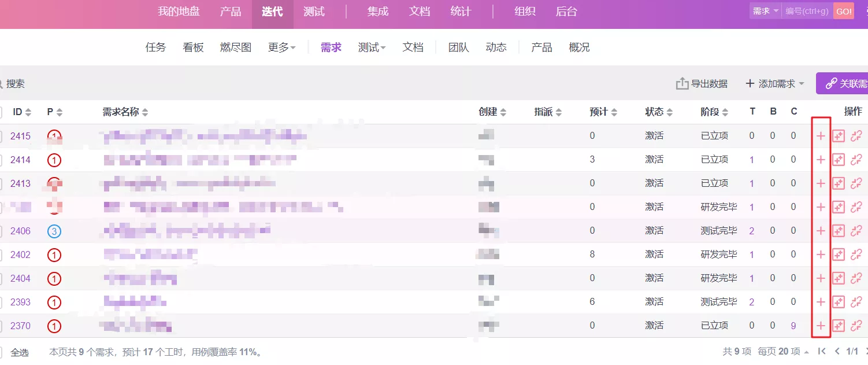Open the 动态 sub-tab
Screen dimensions: 868x365
pyautogui.click(x=496, y=47)
